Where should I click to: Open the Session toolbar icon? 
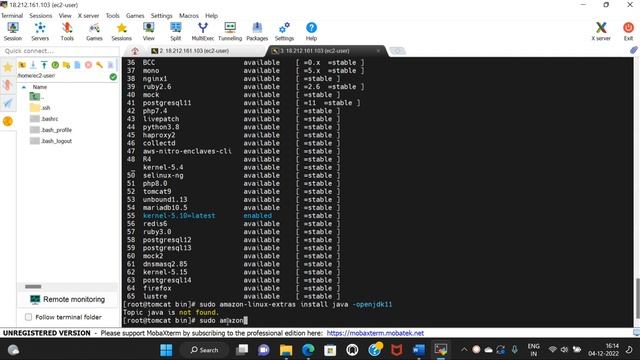click(13, 31)
